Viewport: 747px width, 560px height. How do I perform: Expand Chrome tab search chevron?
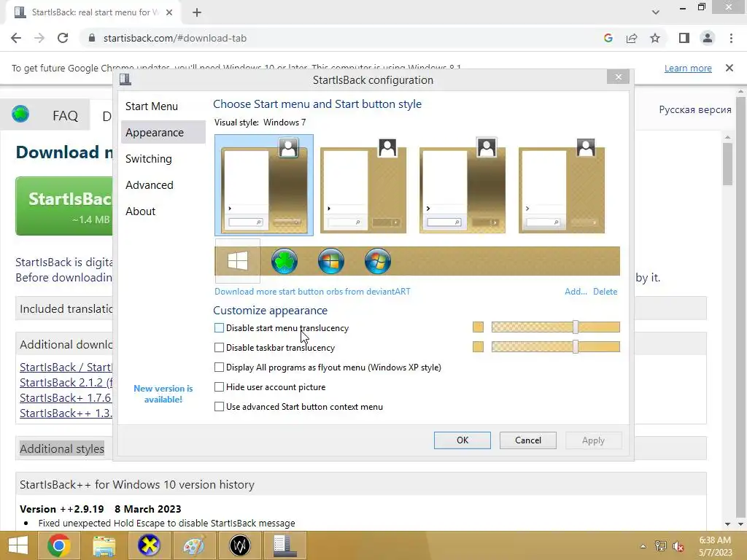(656, 12)
